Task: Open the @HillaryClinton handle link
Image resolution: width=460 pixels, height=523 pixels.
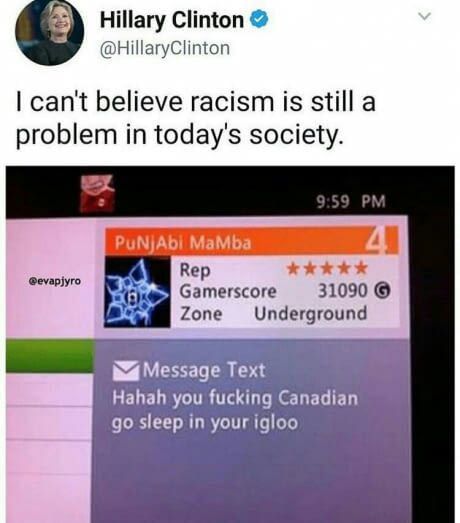Action: tap(165, 48)
